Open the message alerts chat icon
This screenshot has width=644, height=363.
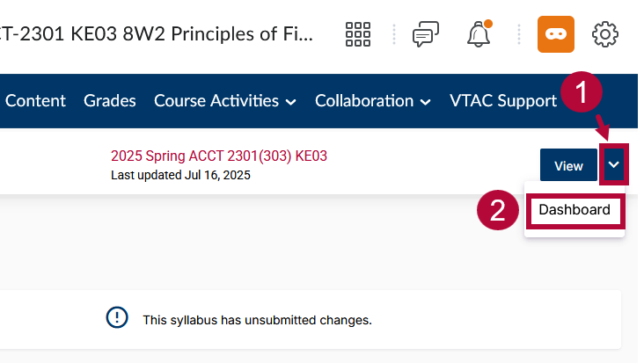pyautogui.click(x=426, y=34)
